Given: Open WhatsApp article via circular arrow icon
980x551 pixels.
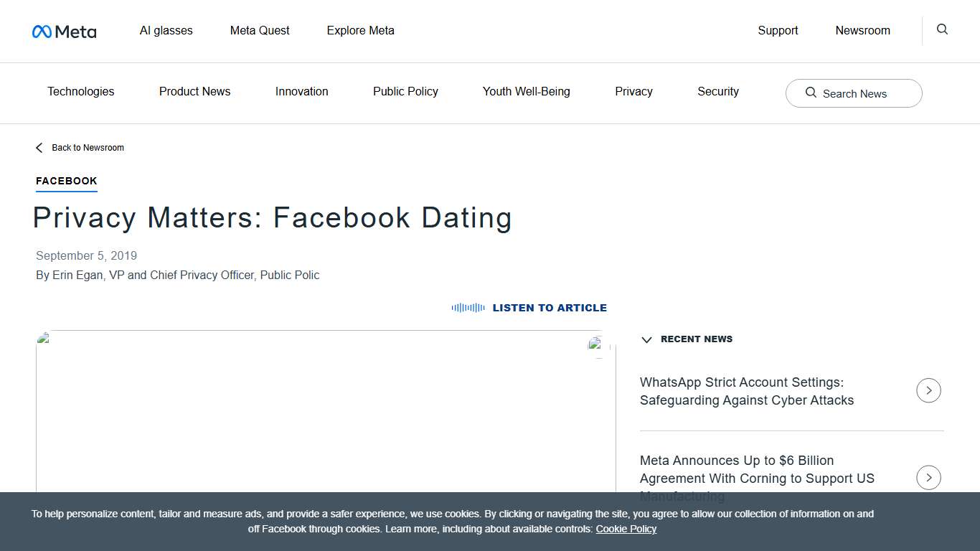Looking at the screenshot, I should pyautogui.click(x=928, y=390).
